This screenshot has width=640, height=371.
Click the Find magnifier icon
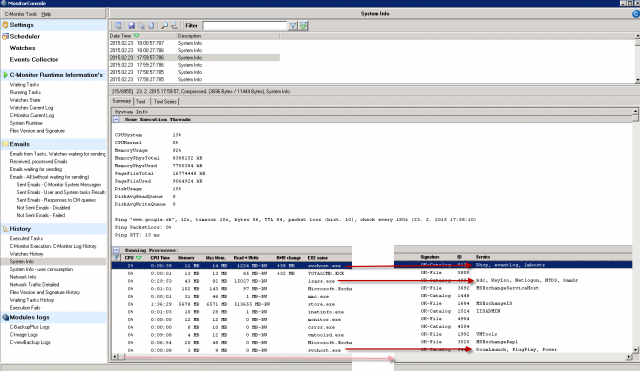click(x=164, y=26)
